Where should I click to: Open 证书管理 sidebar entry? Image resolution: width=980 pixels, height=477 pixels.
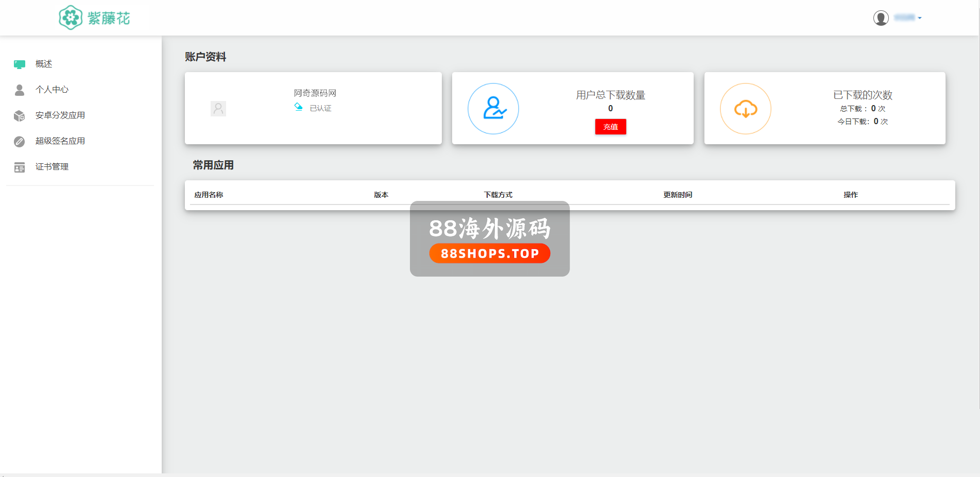(x=52, y=167)
